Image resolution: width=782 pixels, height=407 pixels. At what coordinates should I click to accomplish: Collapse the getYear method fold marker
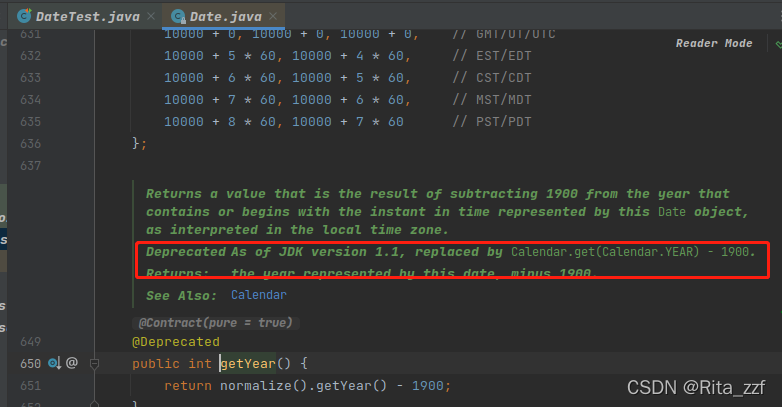point(94,364)
